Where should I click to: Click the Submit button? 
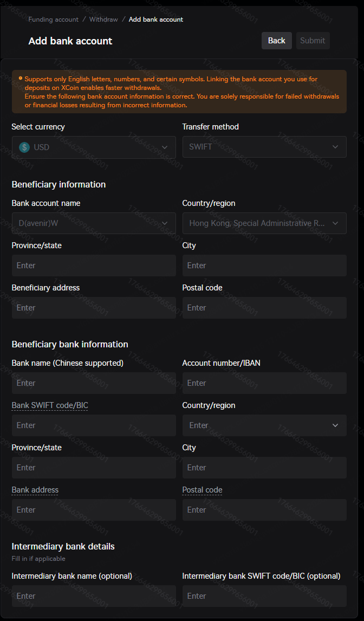coord(313,41)
